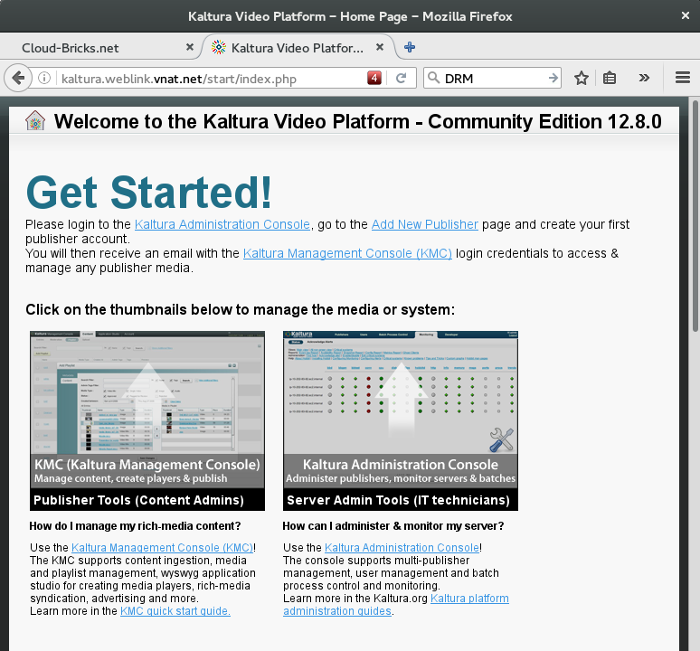Focus the DRM search field
The image size is (700, 651).
point(493,78)
